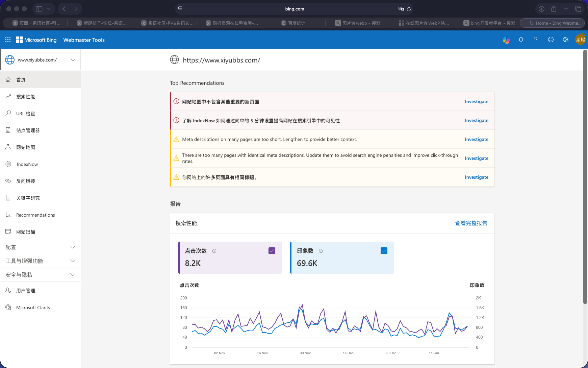Expand the 工具与增强功能 section

tap(40, 261)
